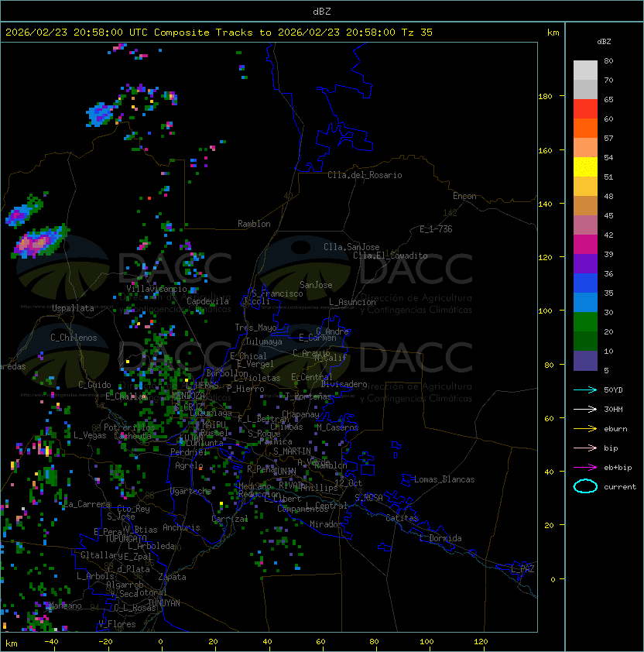Image resolution: width=644 pixels, height=652 pixels.
Task: Click the 'S_Francisco' map label
Action: point(277,293)
